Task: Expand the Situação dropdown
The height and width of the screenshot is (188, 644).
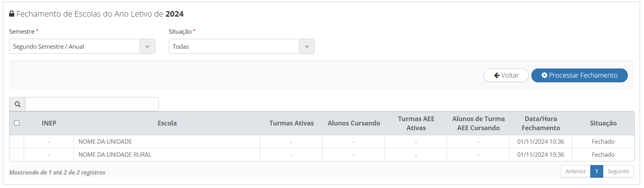Action: 234,46
